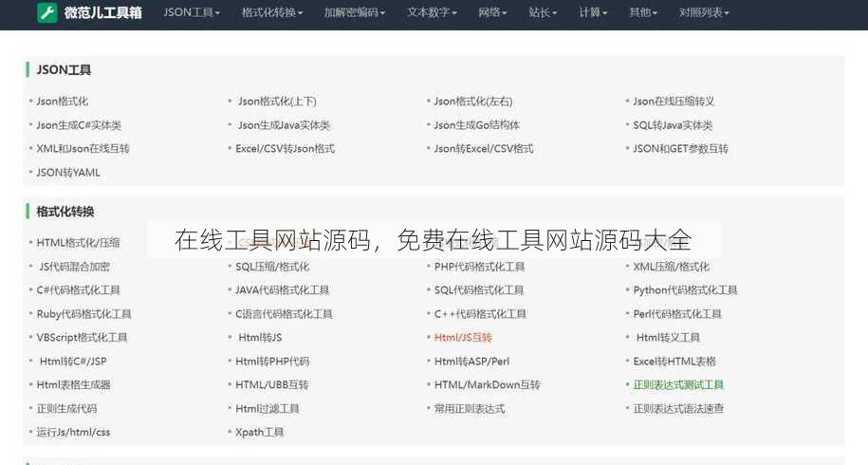Open Json生成Java实体类 tool
The width and height of the screenshot is (868, 465).
pyautogui.click(x=284, y=125)
